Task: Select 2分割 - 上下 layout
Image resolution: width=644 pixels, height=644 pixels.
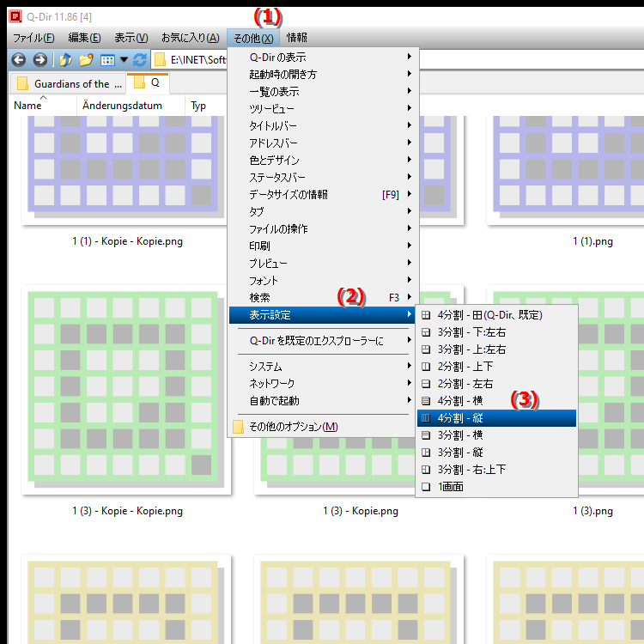Action: [496, 367]
